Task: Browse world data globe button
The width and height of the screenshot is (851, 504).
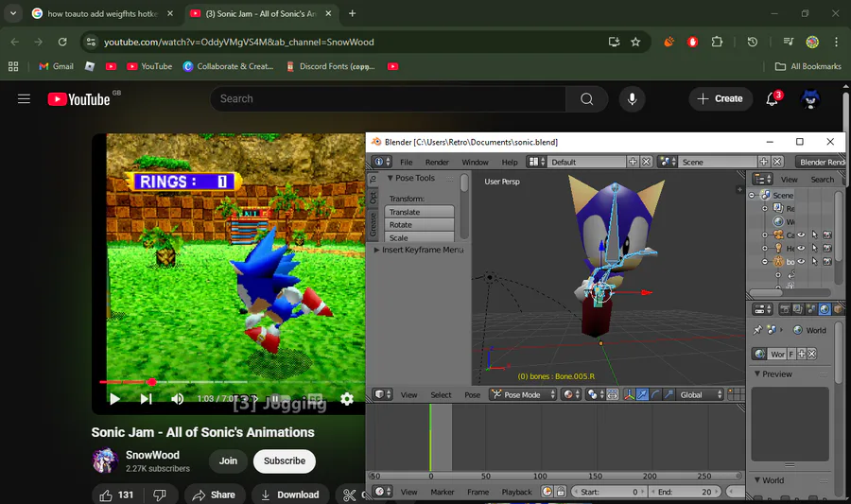Action: click(760, 354)
